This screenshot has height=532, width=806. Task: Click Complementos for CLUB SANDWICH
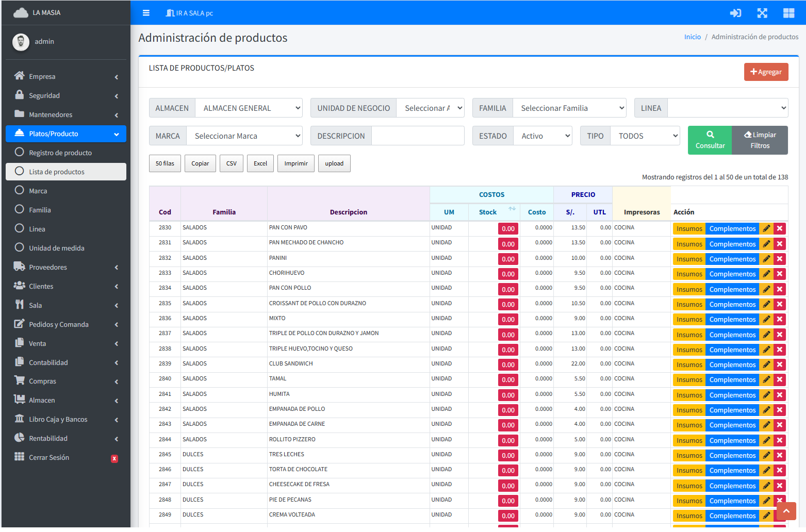[x=732, y=364]
